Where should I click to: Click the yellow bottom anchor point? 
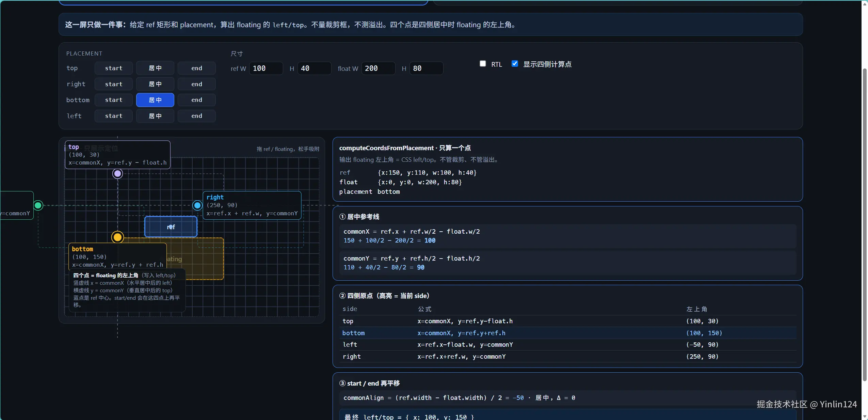point(117,237)
